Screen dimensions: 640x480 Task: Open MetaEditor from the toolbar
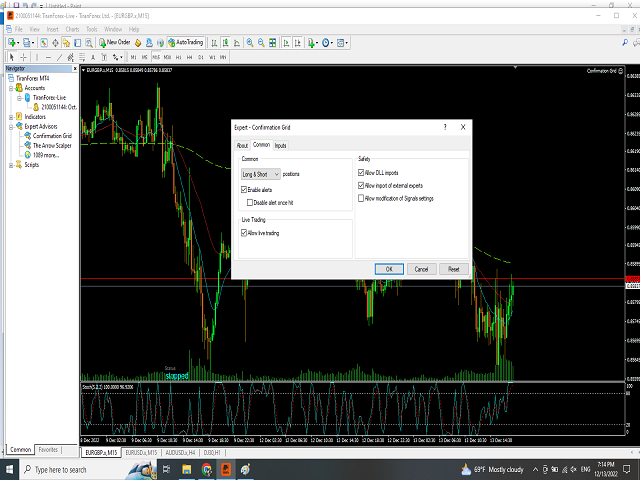[x=138, y=42]
